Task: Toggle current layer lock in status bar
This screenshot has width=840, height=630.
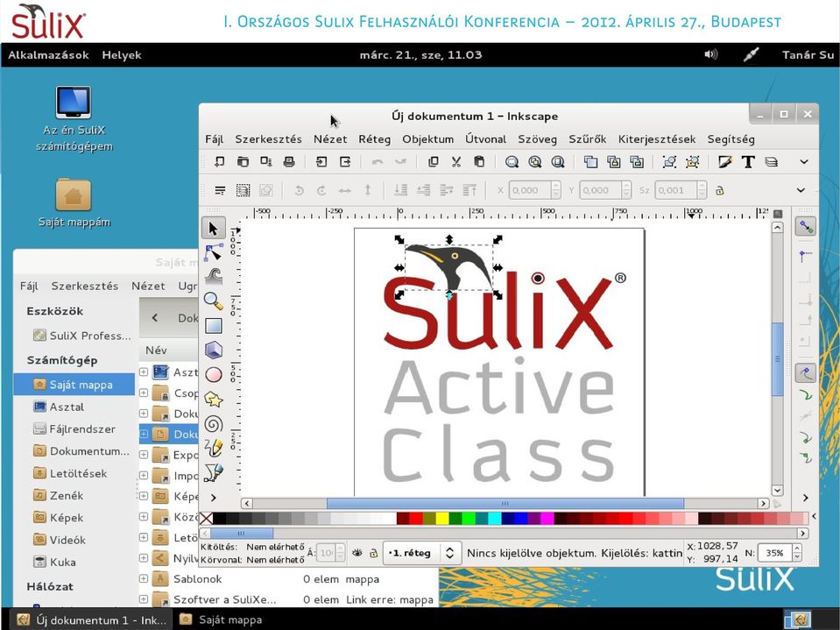Action: point(374,552)
